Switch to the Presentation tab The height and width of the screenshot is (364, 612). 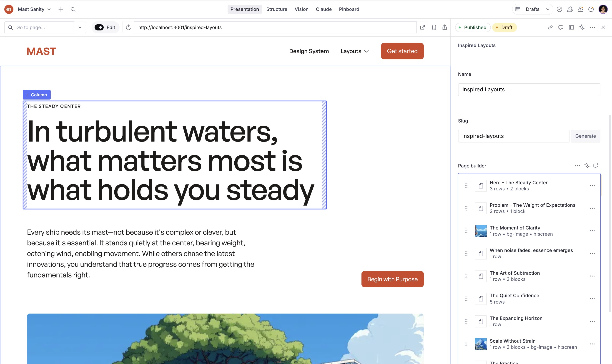point(245,9)
